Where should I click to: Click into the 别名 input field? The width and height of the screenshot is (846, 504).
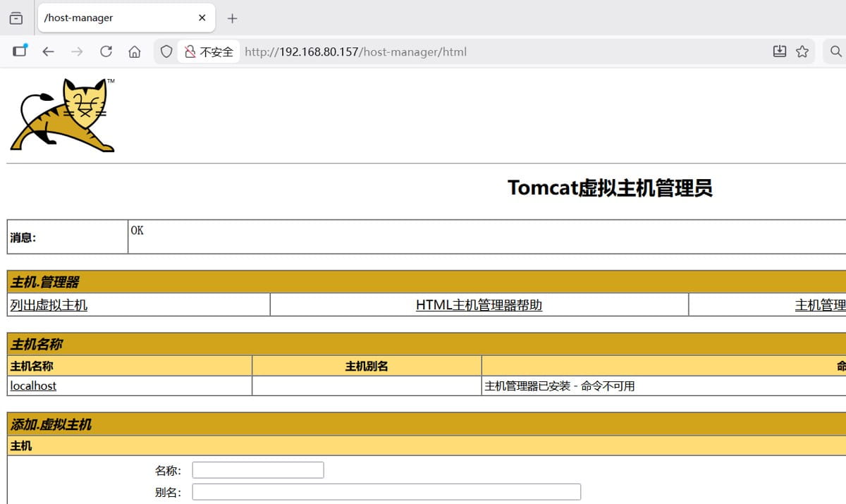pos(386,492)
